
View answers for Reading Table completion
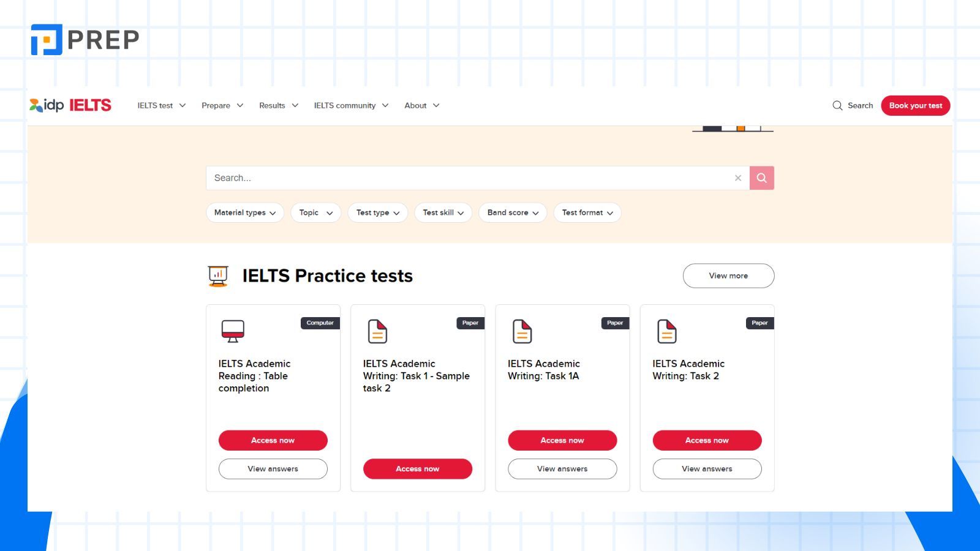(273, 469)
